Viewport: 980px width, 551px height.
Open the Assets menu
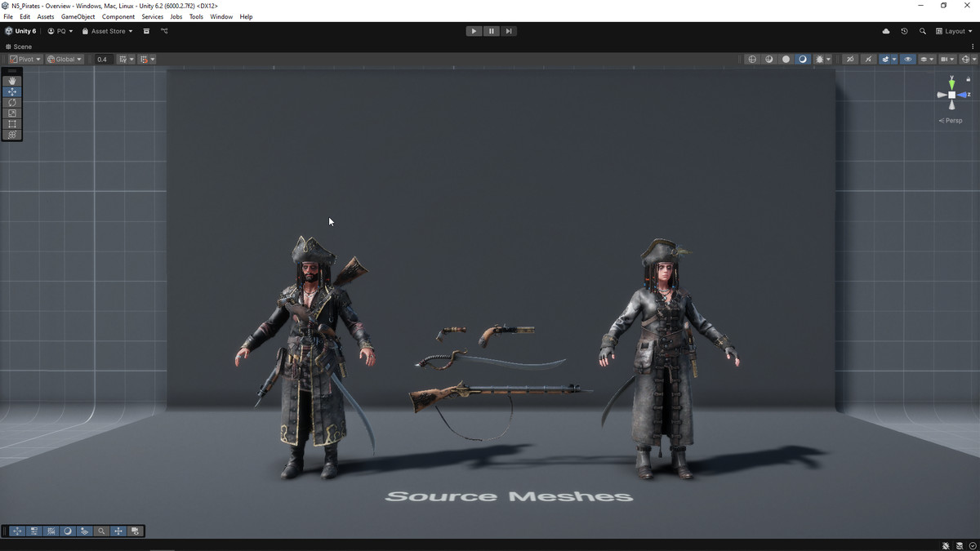coord(46,16)
